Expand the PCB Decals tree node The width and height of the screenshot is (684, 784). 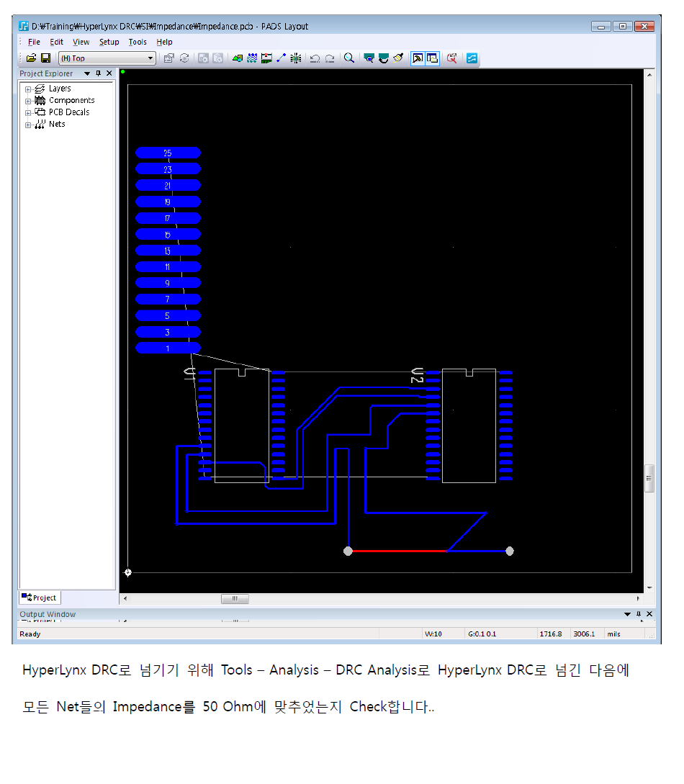[x=28, y=113]
